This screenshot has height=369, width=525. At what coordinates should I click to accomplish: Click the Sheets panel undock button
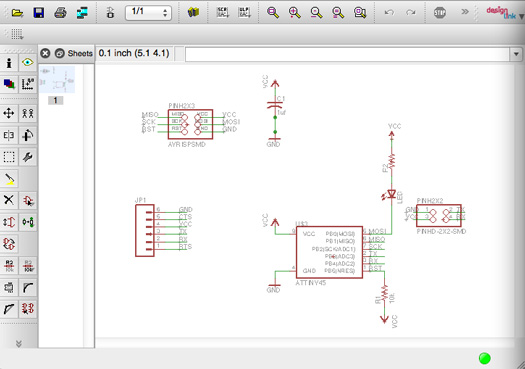tap(60, 53)
